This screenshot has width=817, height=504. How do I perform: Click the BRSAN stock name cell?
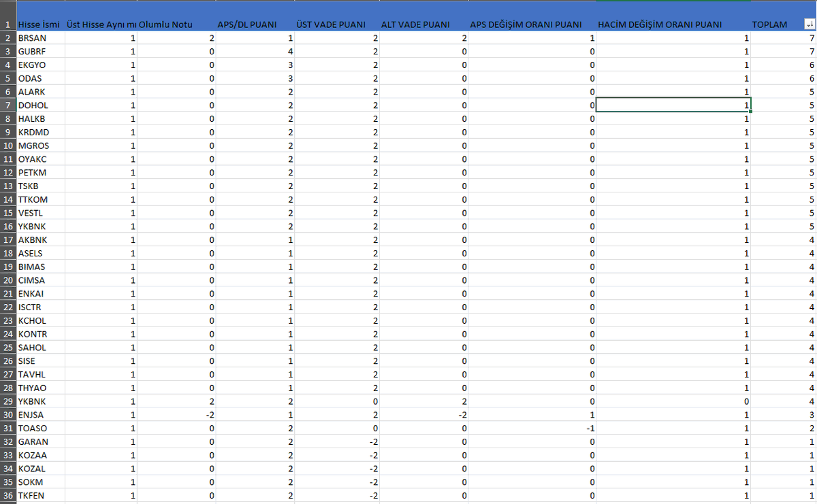pyautogui.click(x=39, y=38)
